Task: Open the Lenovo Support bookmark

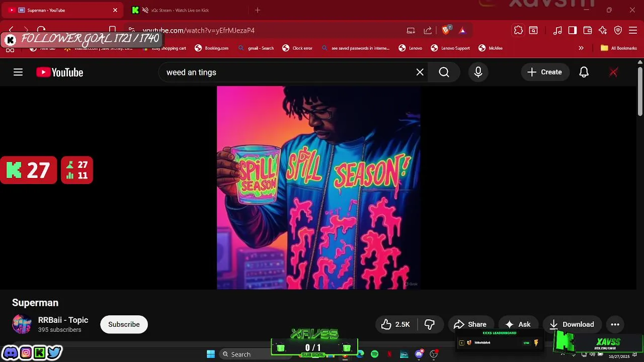Action: (450, 48)
